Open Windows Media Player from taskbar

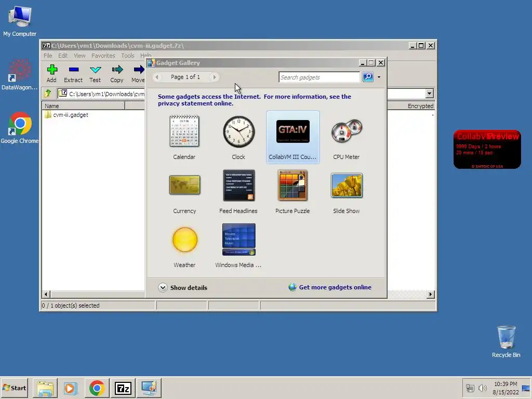click(71, 388)
